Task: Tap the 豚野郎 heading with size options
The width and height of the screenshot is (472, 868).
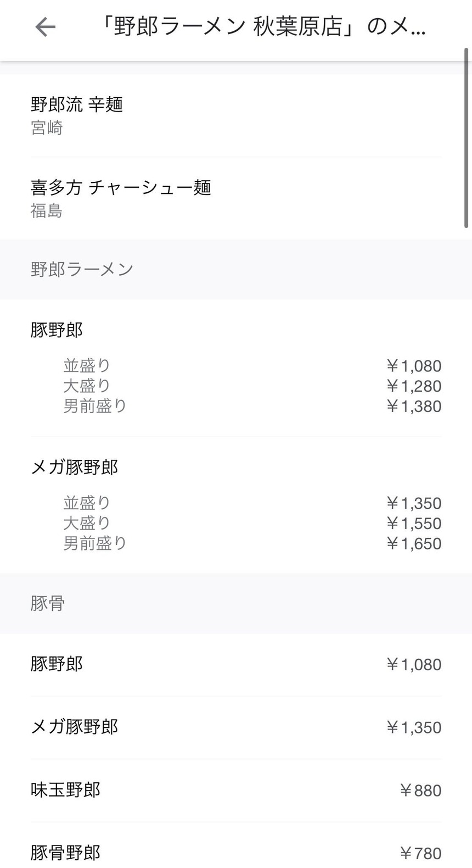Action: (x=57, y=330)
